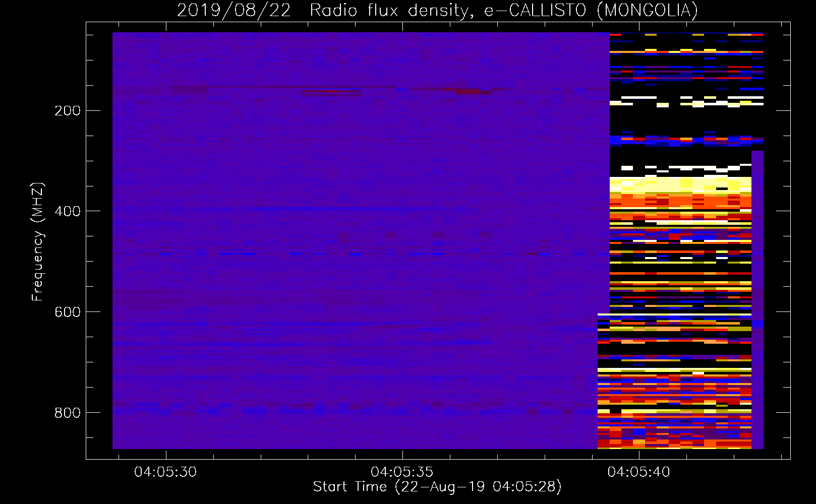Viewport: 816px width, 504px height.
Task: Click the 'Frequency (MHZ)' axis label
Action: (x=38, y=241)
